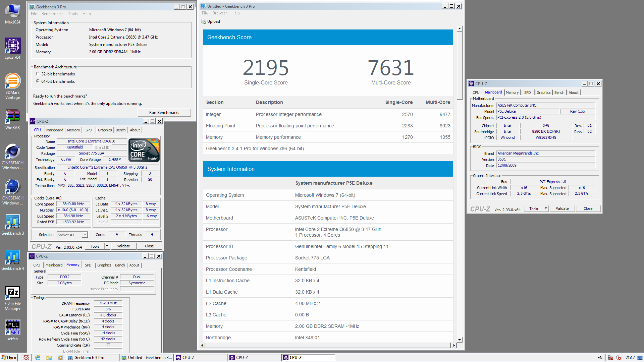Screen dimensions: 644x362
Task: Click the scroll left arrow in Geekbench results
Action: tap(202, 345)
